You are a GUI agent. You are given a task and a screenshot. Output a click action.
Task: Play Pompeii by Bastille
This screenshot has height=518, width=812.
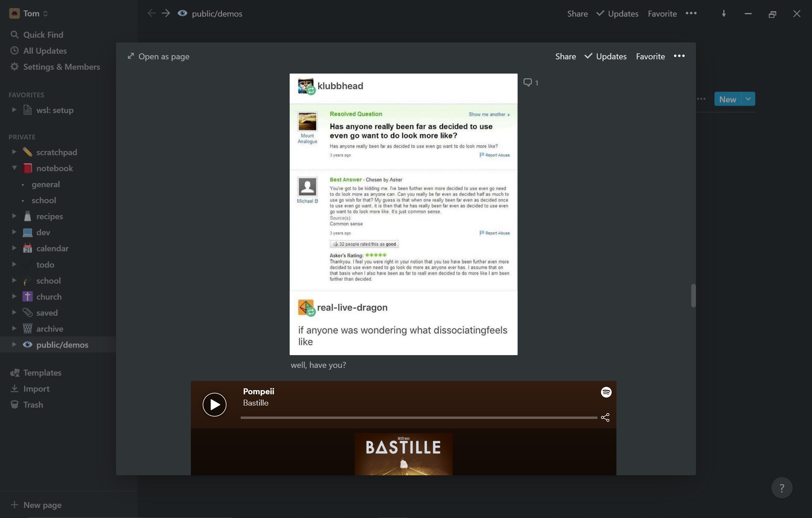pyautogui.click(x=215, y=404)
